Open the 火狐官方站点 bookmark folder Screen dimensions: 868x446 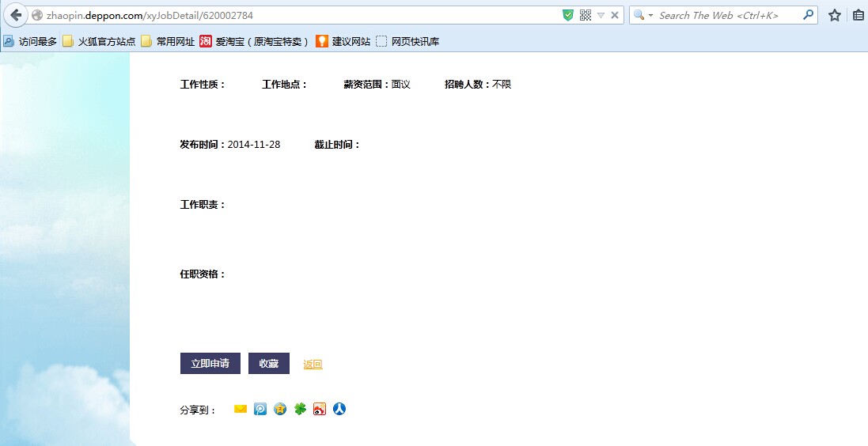(x=99, y=41)
